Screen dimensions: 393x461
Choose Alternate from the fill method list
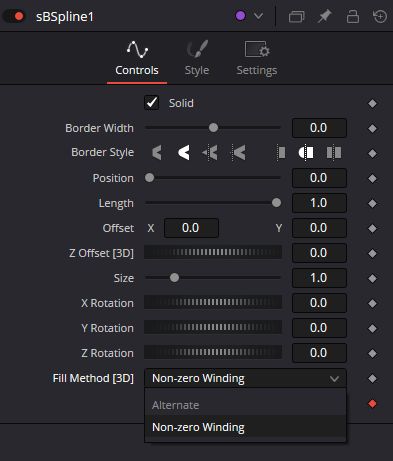pos(245,405)
